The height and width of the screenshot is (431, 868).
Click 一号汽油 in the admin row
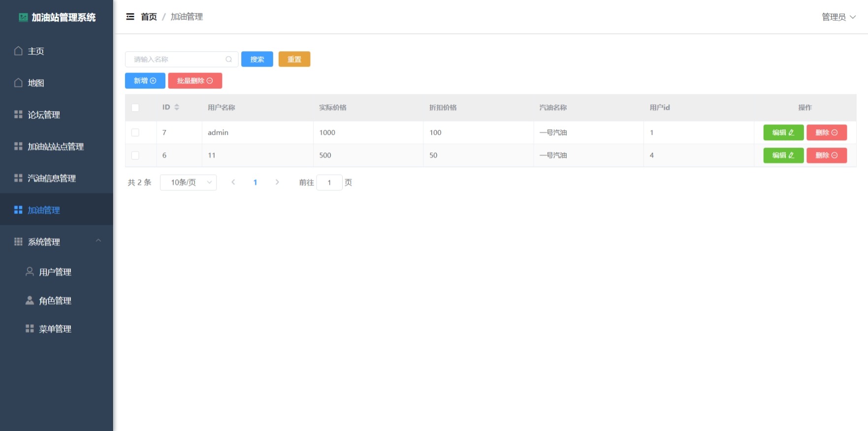(x=553, y=132)
